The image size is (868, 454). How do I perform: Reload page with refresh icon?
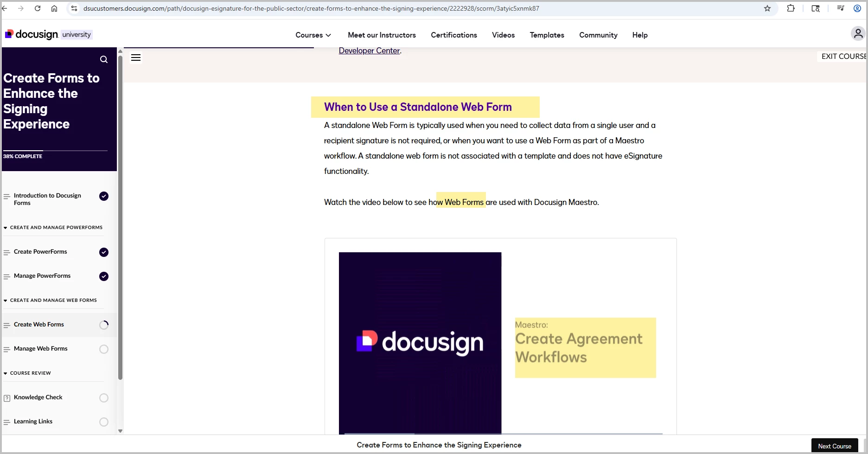[x=38, y=8]
